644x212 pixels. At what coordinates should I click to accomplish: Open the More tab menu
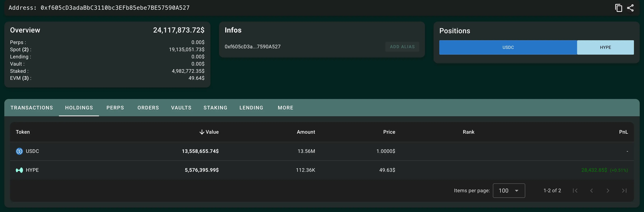point(286,108)
